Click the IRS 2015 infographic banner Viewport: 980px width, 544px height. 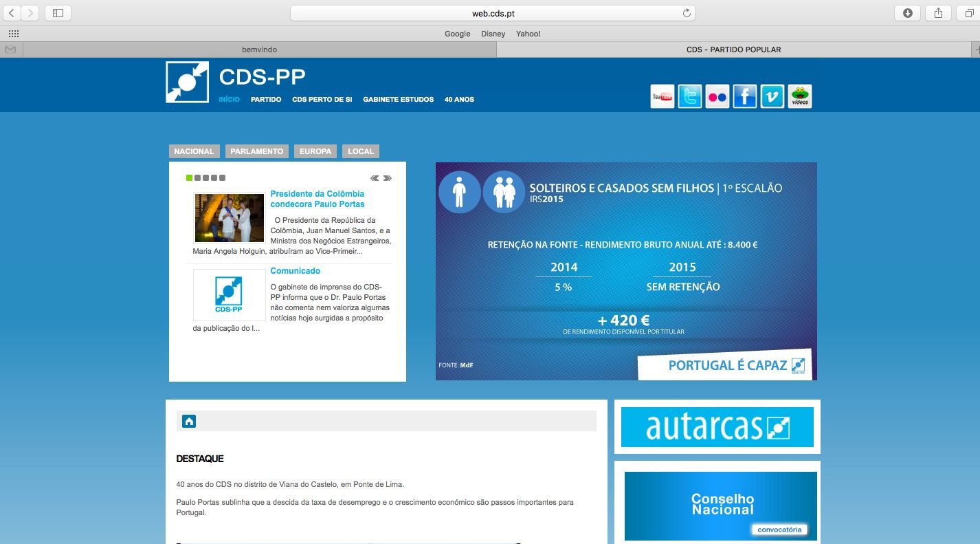pyautogui.click(x=626, y=271)
